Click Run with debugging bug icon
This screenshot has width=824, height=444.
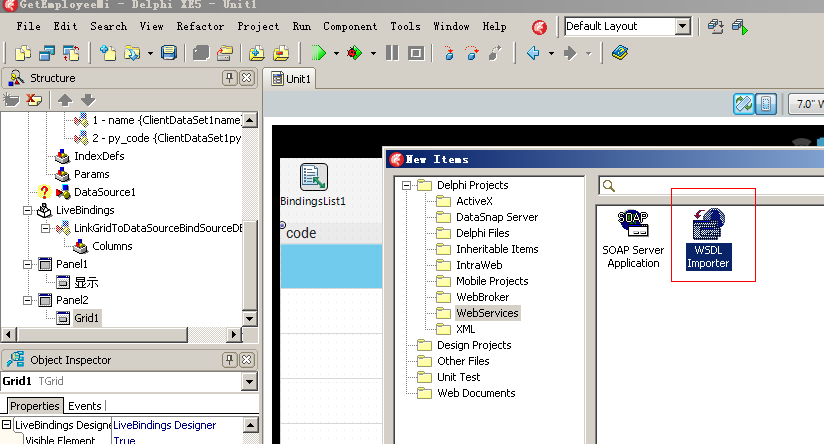point(354,53)
